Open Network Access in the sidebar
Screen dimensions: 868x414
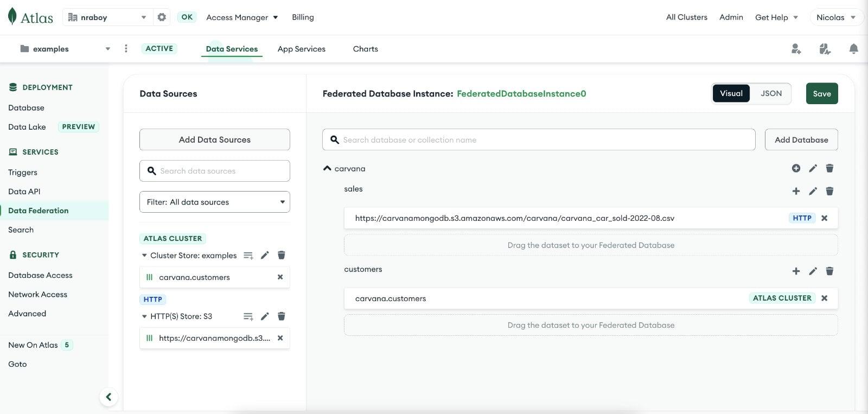[x=38, y=295]
